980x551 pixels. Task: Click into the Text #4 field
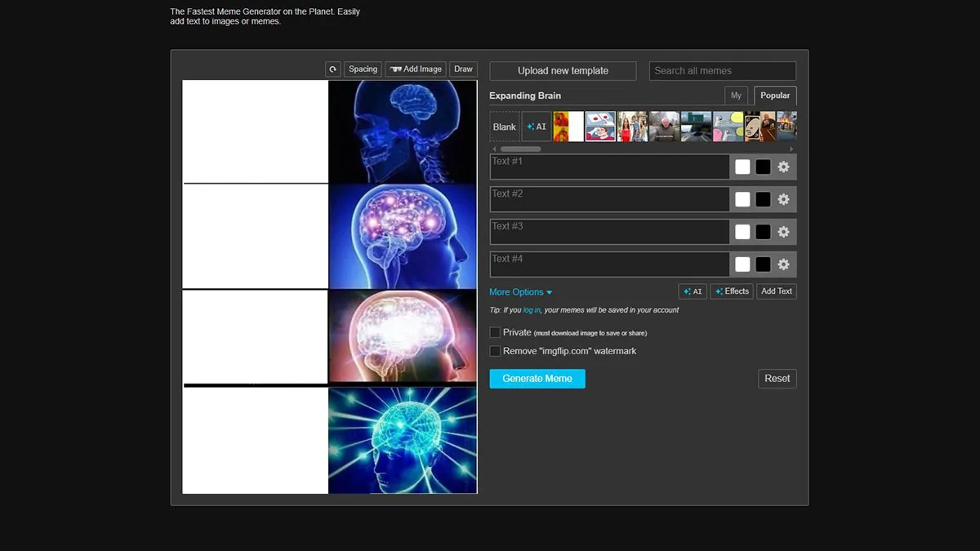point(609,264)
